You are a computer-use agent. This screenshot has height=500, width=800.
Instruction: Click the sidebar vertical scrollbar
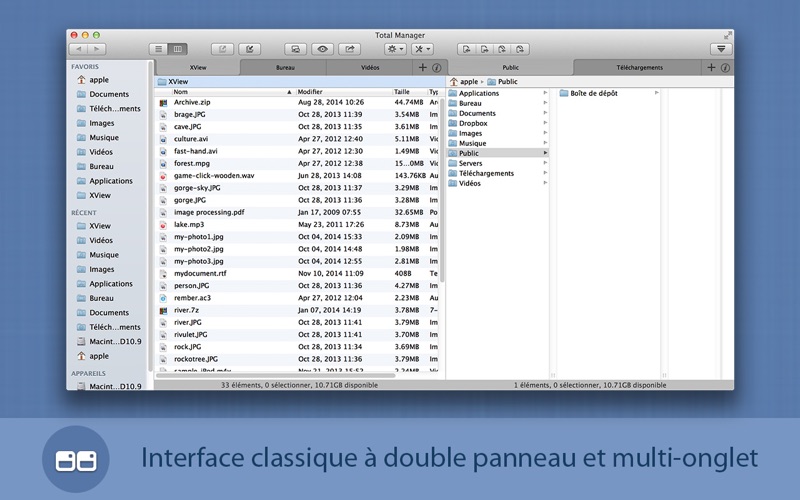point(150,217)
